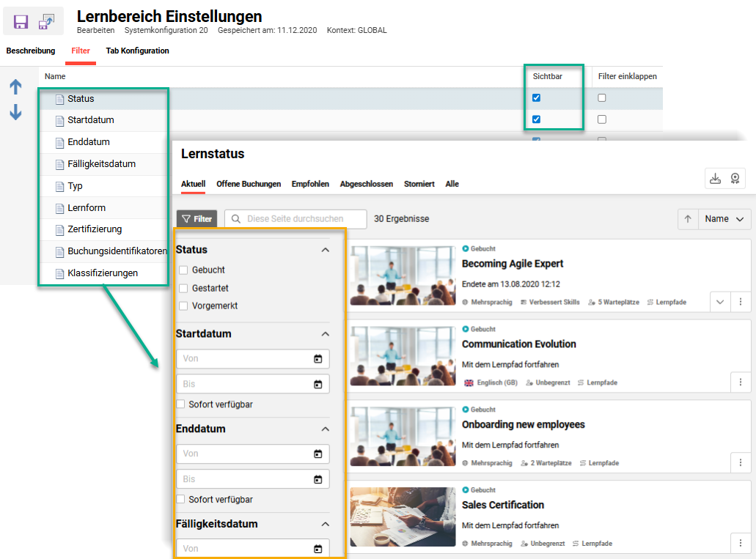The width and height of the screenshot is (756, 559).
Task: Click the Beschreibung section label
Action: click(30, 51)
